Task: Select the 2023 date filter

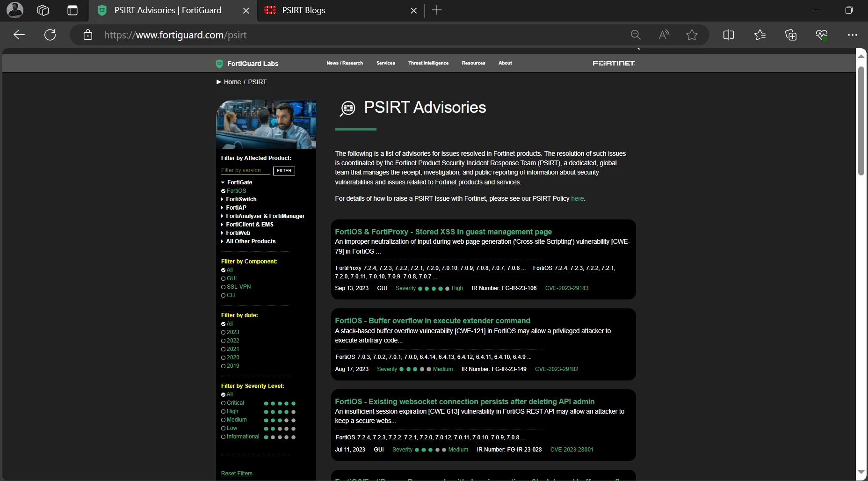Action: 230,332
